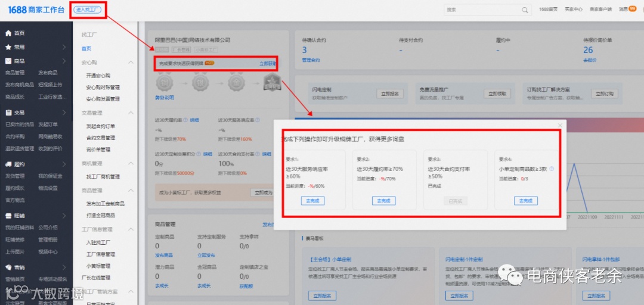Click 立即报名 for 闪电定制
The height and width of the screenshot is (305, 644).
coord(390,94)
